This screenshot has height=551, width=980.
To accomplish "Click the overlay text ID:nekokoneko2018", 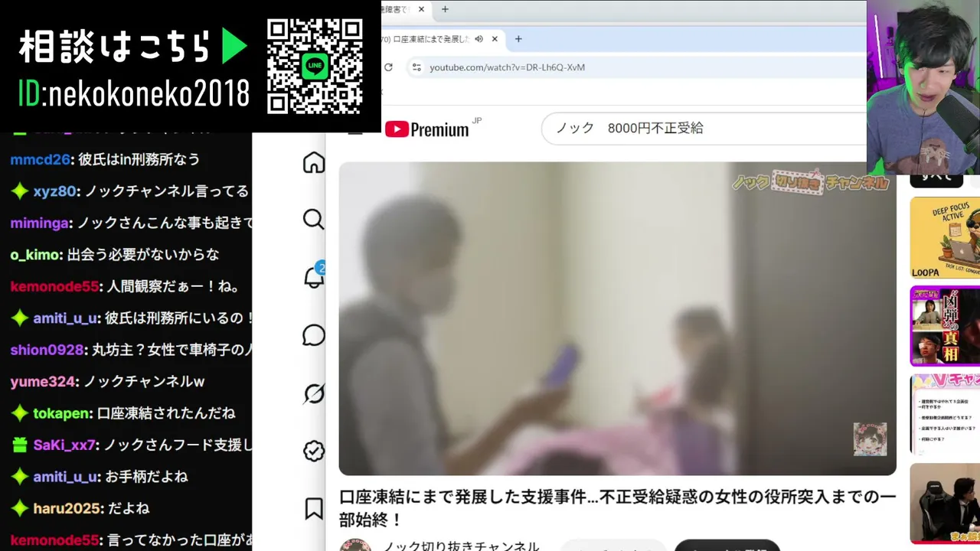I will (x=134, y=93).
